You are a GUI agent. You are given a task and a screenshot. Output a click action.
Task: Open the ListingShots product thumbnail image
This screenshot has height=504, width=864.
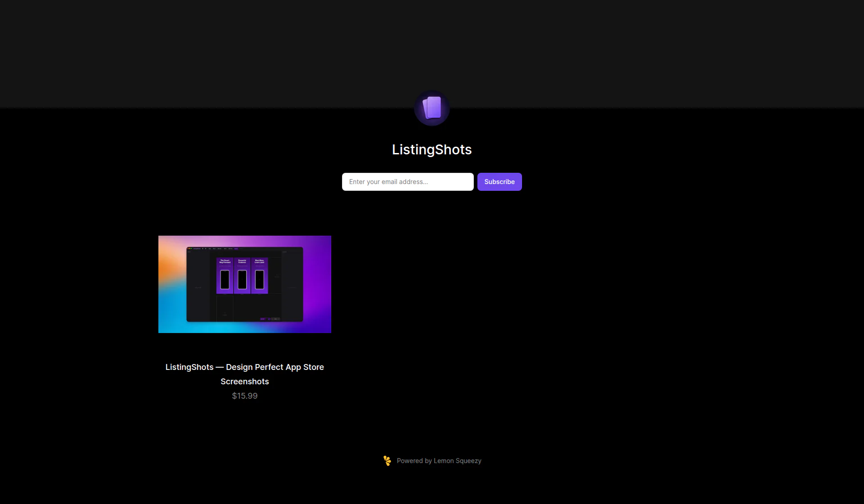[245, 284]
